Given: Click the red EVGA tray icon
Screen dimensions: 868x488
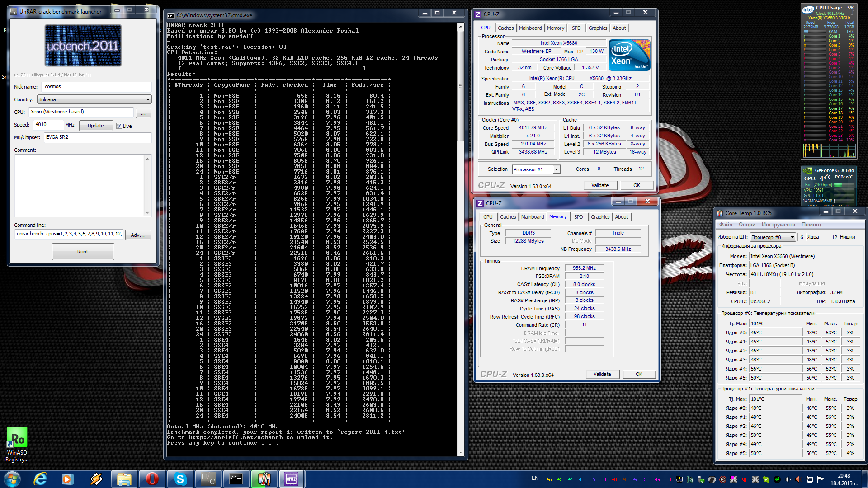Looking at the screenshot, I should click(x=723, y=479).
